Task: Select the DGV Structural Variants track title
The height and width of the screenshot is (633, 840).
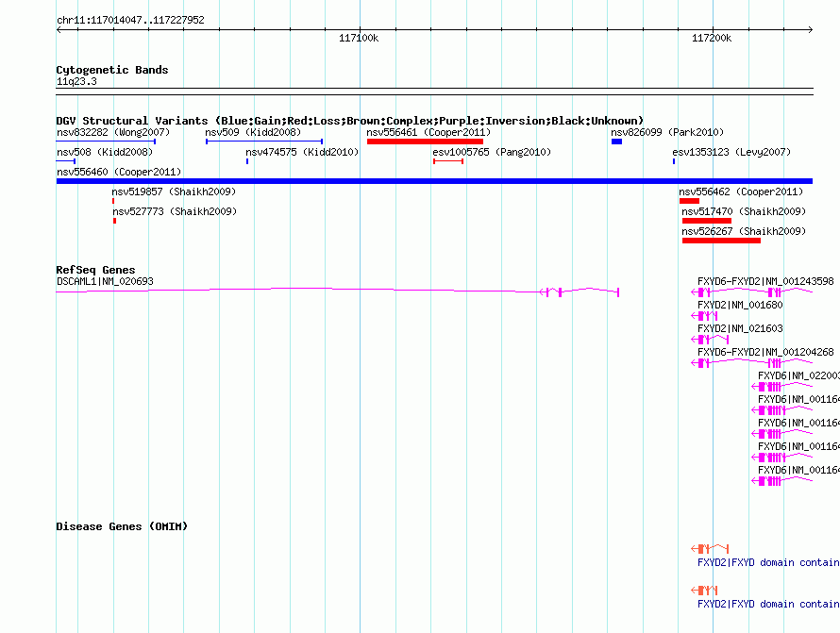Action: coord(350,121)
